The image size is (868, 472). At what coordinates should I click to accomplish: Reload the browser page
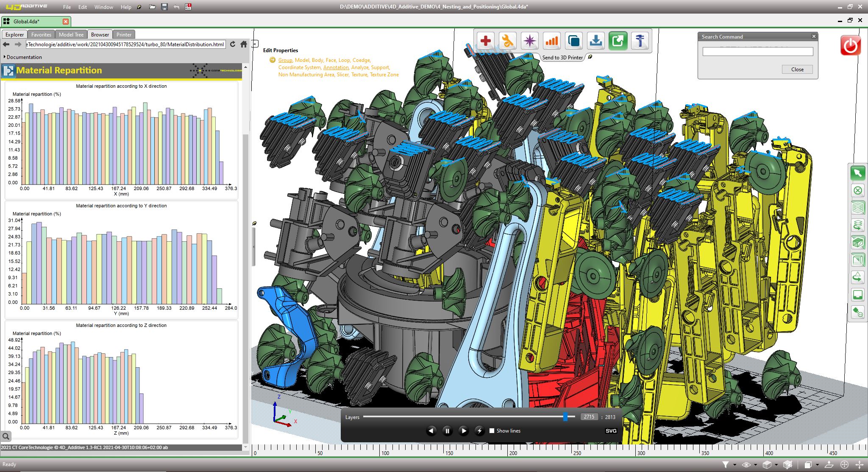[232, 44]
